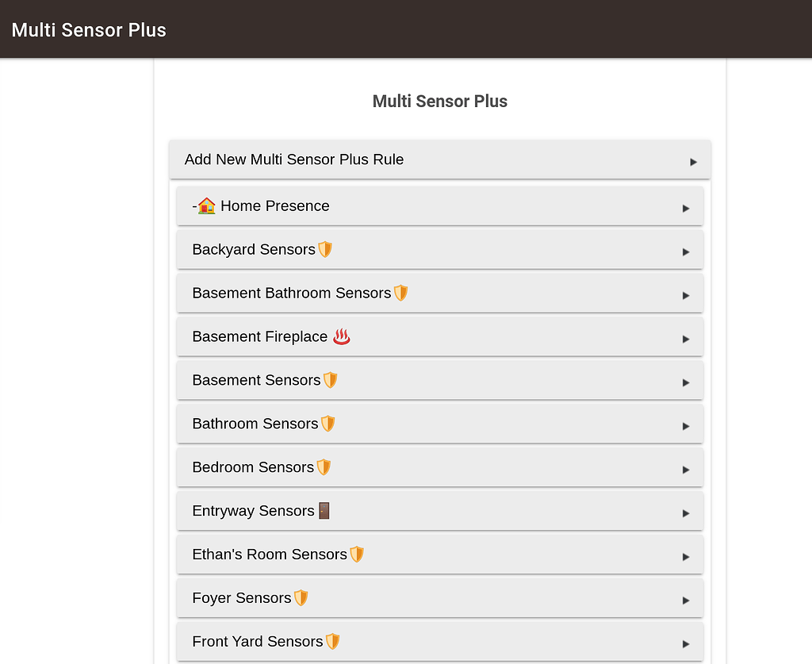Click the Multi Sensor Plus title in the header bar
Screen dimensions: 812x664
88,29
